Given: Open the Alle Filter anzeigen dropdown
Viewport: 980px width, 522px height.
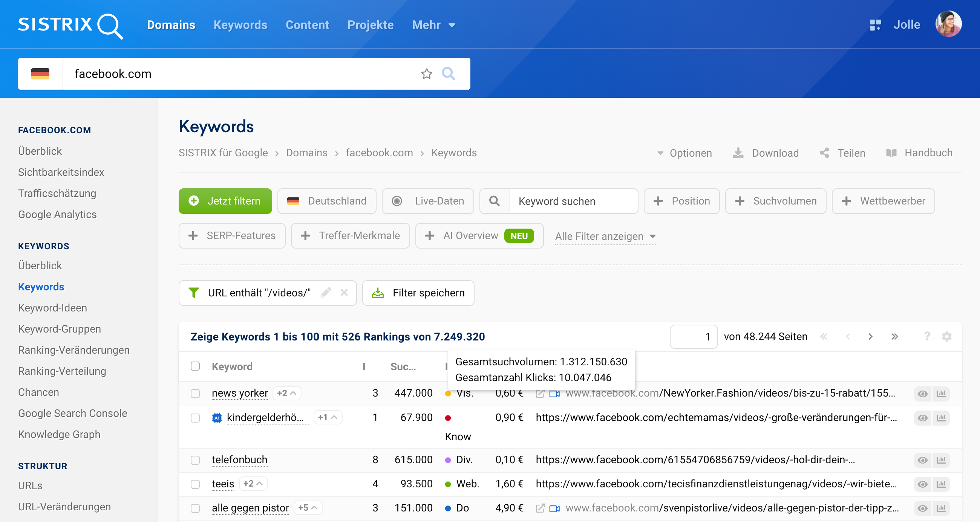Looking at the screenshot, I should pyautogui.click(x=605, y=236).
